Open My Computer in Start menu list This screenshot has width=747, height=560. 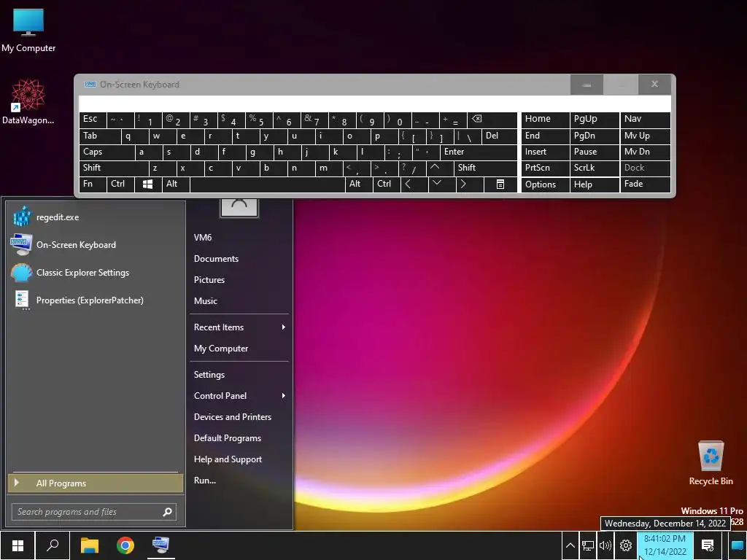coord(239,349)
